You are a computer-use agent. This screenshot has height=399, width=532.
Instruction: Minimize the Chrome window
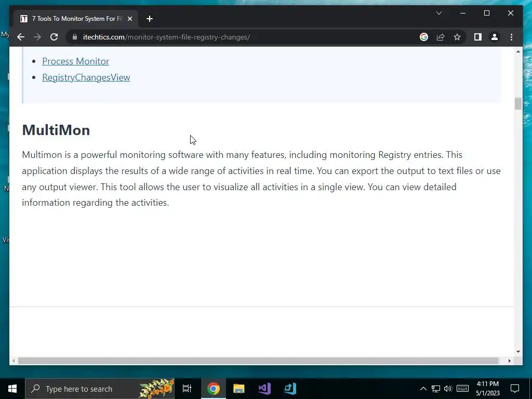click(x=463, y=13)
